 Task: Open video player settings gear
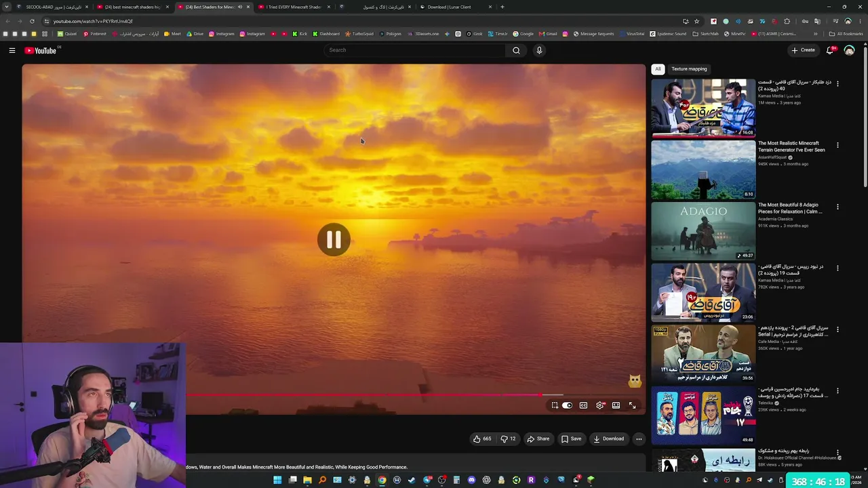tap(599, 405)
